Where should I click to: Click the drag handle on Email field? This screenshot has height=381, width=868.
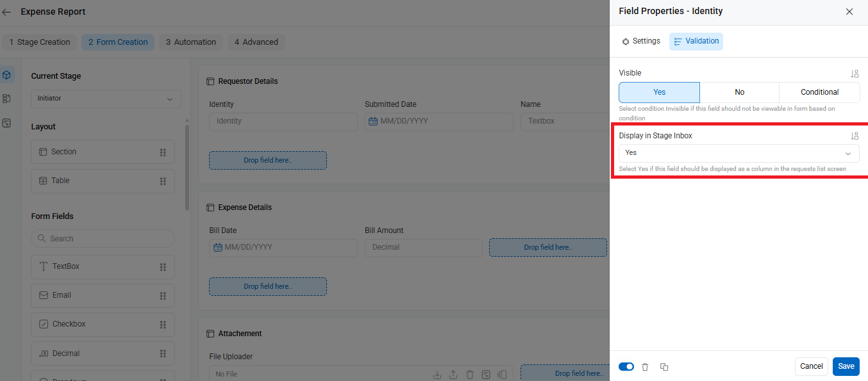point(163,296)
